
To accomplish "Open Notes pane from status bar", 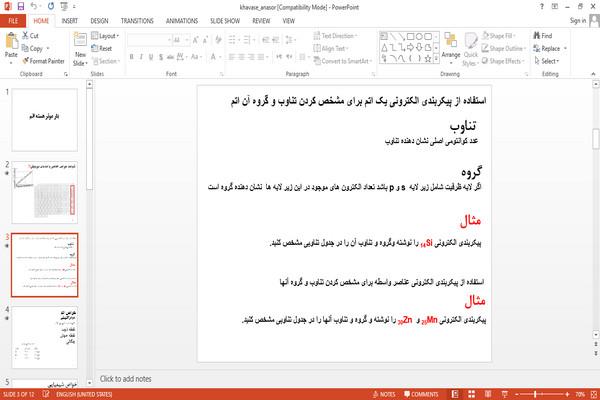I will pyautogui.click(x=384, y=394).
